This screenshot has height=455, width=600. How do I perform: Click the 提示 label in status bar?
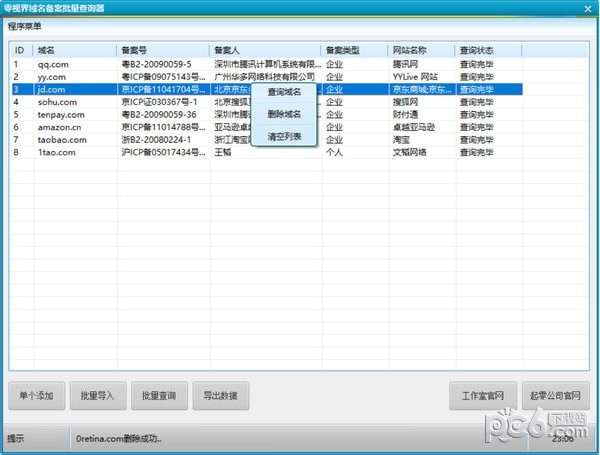pyautogui.click(x=15, y=439)
